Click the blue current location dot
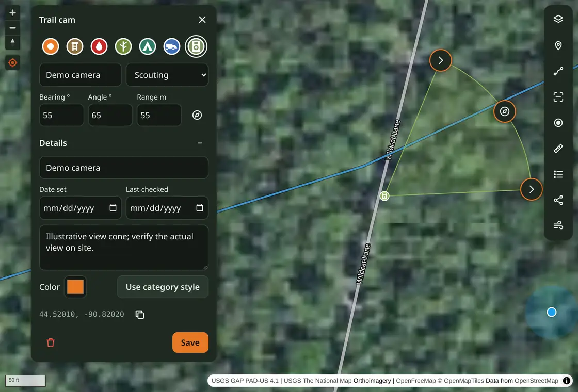Screen dimensions: 578x392 [552, 313]
